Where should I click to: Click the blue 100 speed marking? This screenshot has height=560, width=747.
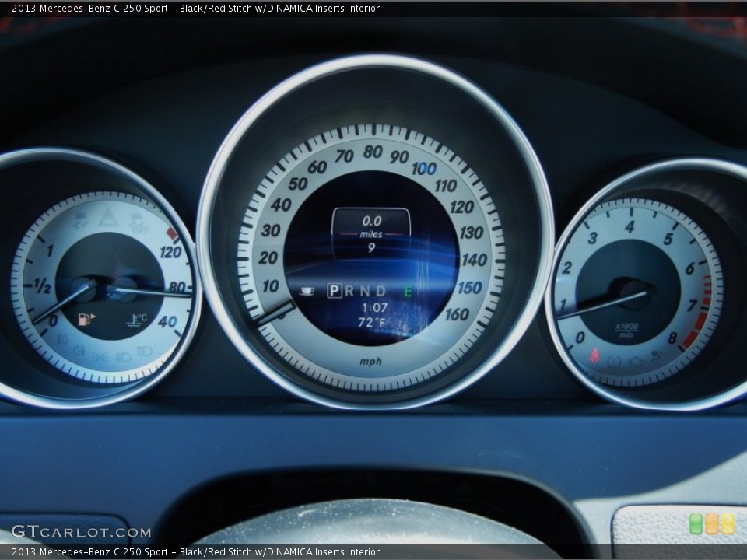coord(423,169)
